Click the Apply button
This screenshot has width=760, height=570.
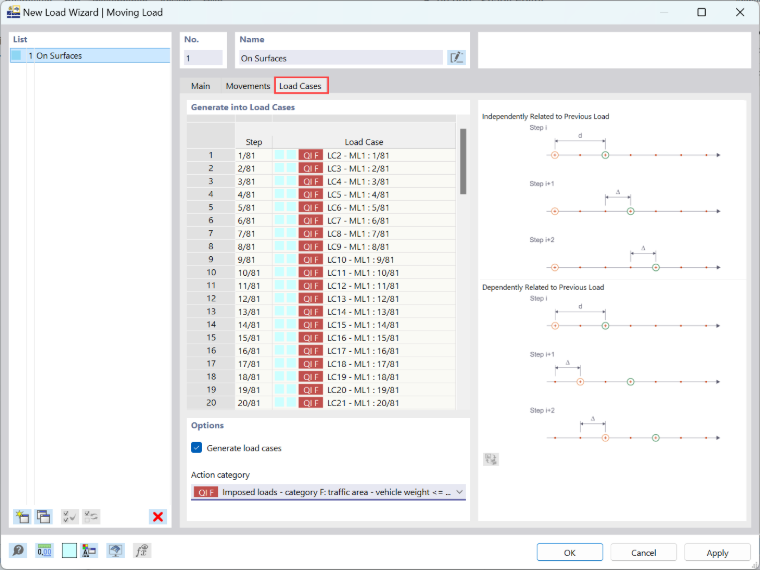[717, 553]
